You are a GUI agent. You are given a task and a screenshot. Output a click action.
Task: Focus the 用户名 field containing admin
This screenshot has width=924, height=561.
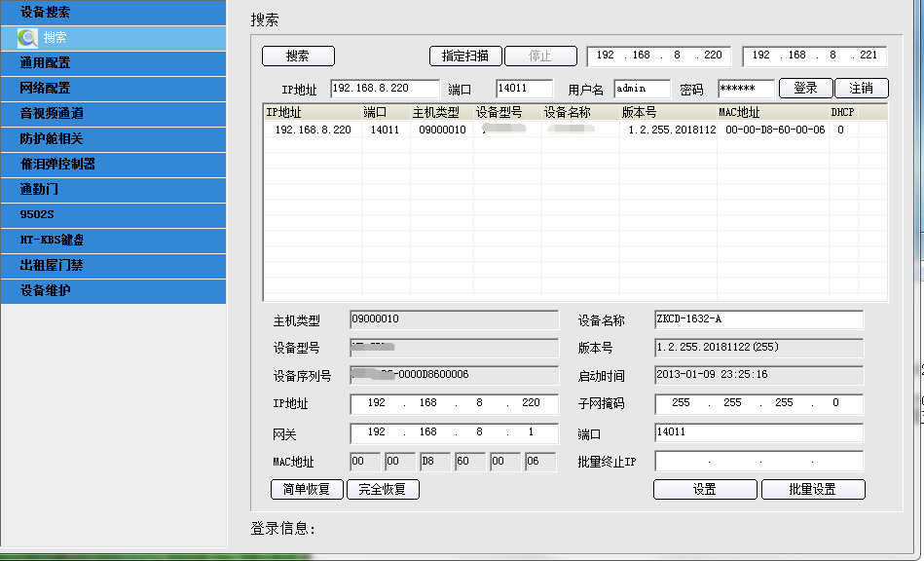(x=642, y=89)
